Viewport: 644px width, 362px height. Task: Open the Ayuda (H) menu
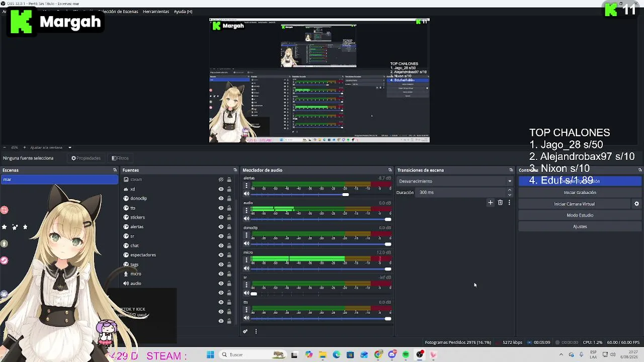pyautogui.click(x=183, y=12)
